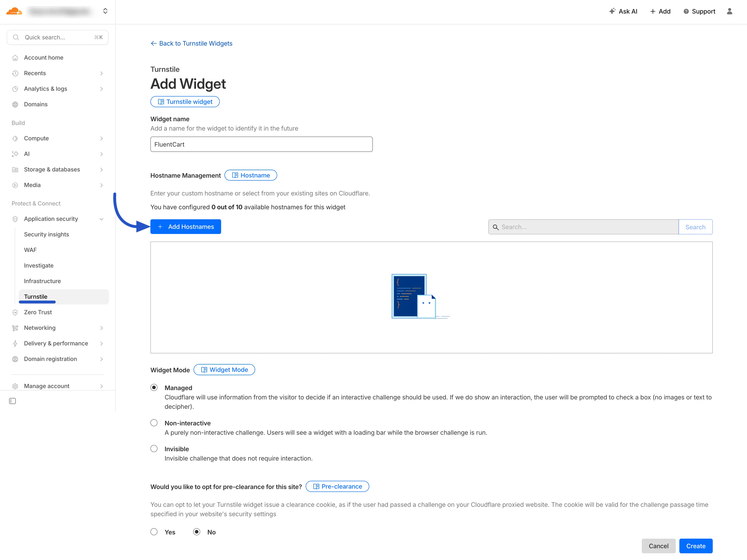The image size is (747, 560).
Task: Switch to the WAF section
Action: click(x=30, y=250)
